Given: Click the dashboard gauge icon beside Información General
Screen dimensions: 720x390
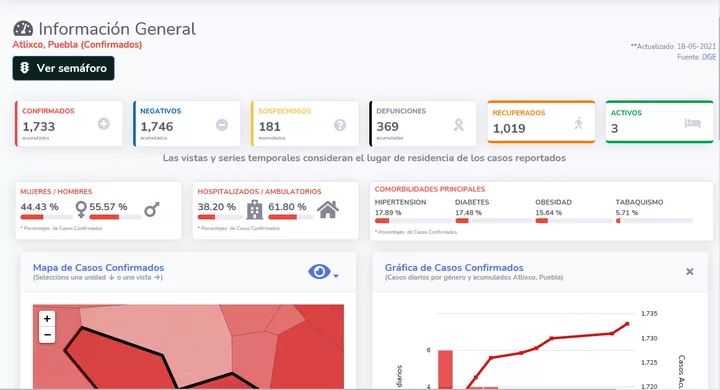Looking at the screenshot, I should pos(23,28).
